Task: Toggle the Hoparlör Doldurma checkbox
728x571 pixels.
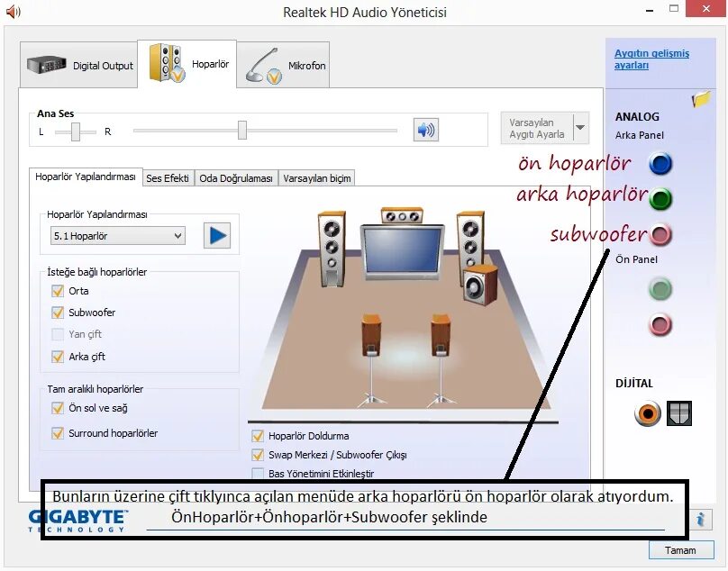Action: (x=258, y=436)
